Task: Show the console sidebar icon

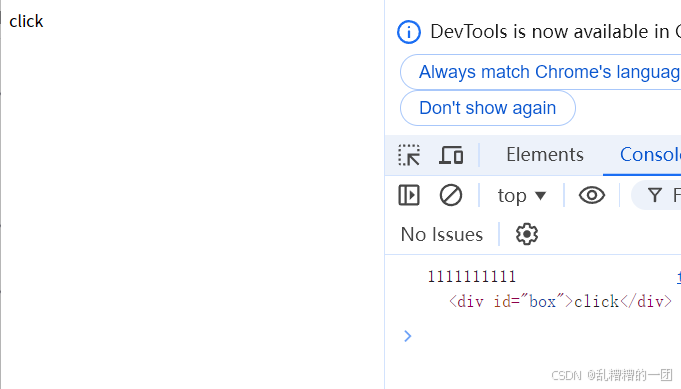Action: (409, 195)
